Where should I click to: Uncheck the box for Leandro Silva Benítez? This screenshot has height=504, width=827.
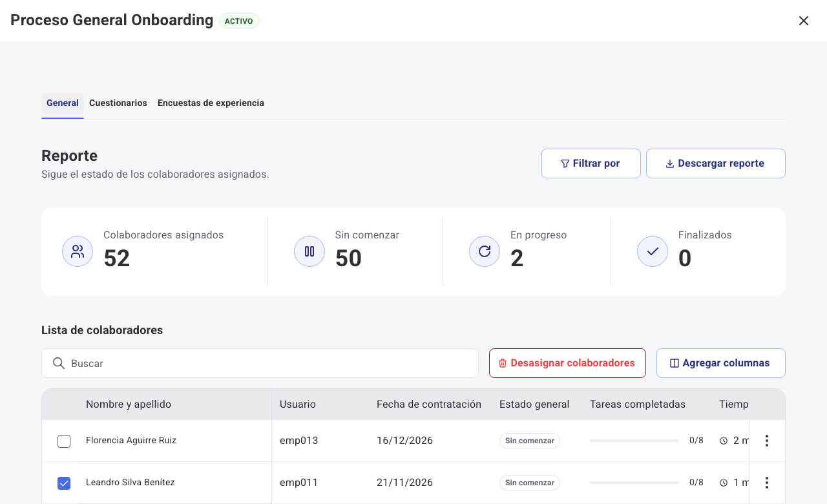coord(64,483)
